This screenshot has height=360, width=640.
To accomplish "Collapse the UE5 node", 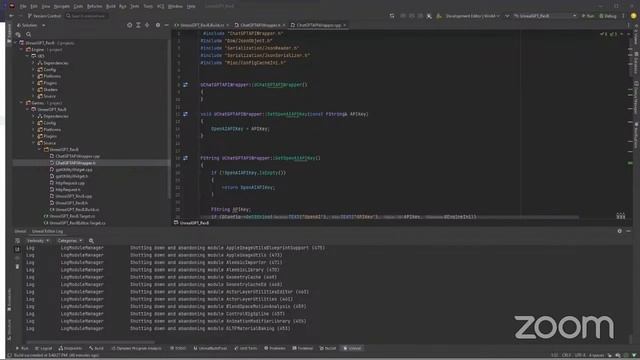I will tap(28, 56).
